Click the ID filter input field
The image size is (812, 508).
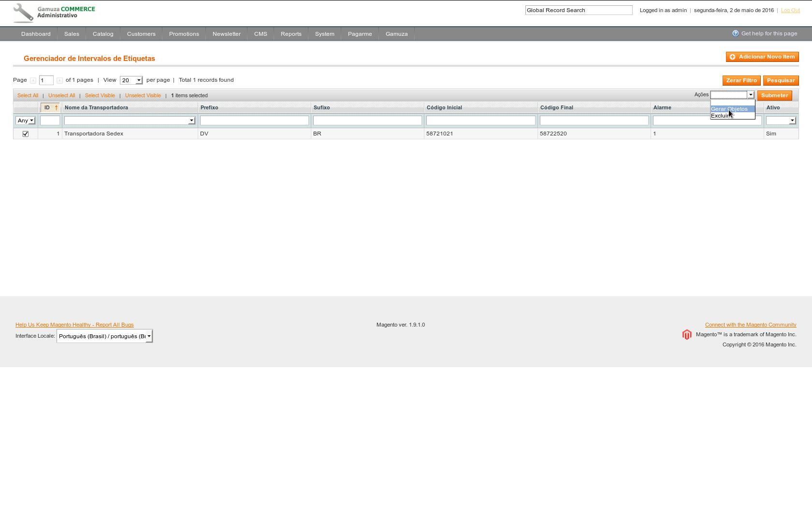50,120
